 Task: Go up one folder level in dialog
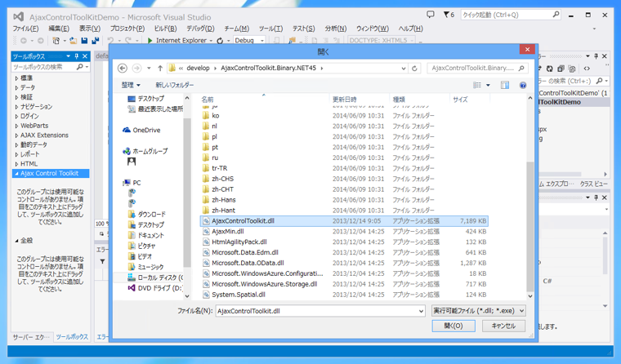coord(160,68)
